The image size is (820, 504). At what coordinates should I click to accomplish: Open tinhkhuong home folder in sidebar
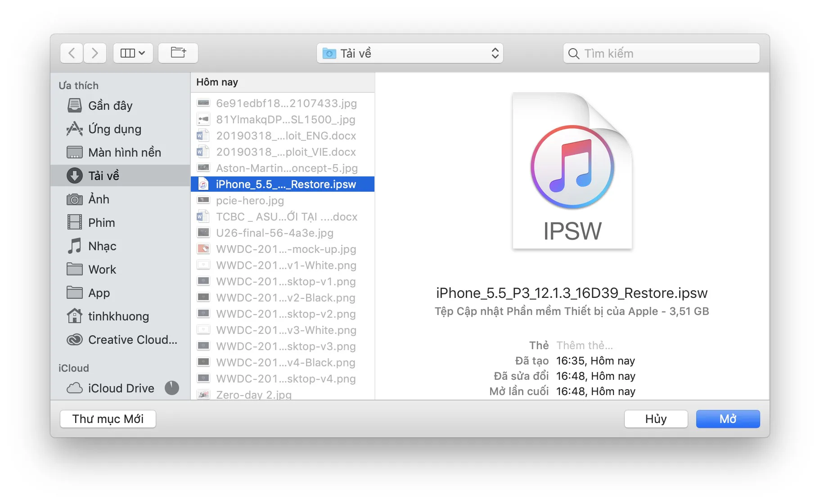[120, 316]
